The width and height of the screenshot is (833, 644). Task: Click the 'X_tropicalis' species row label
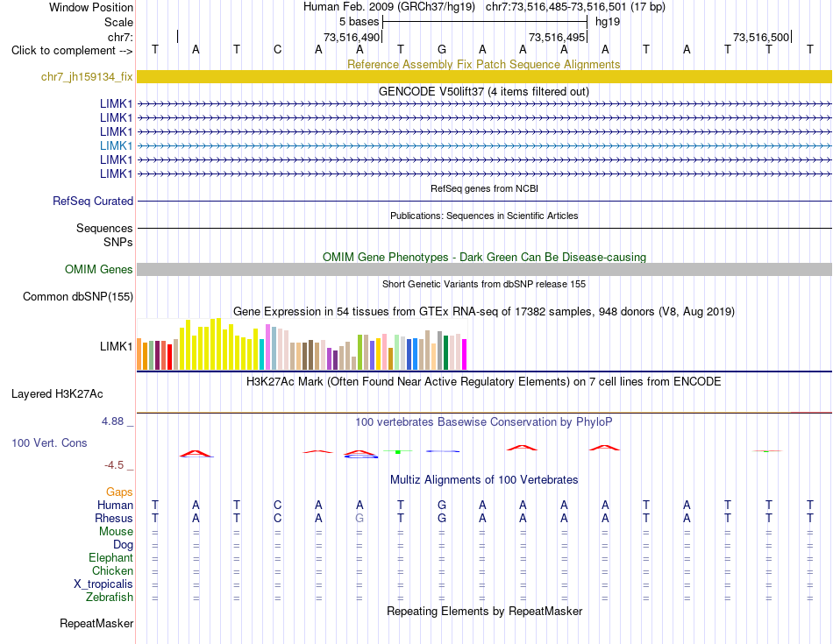pyautogui.click(x=103, y=584)
